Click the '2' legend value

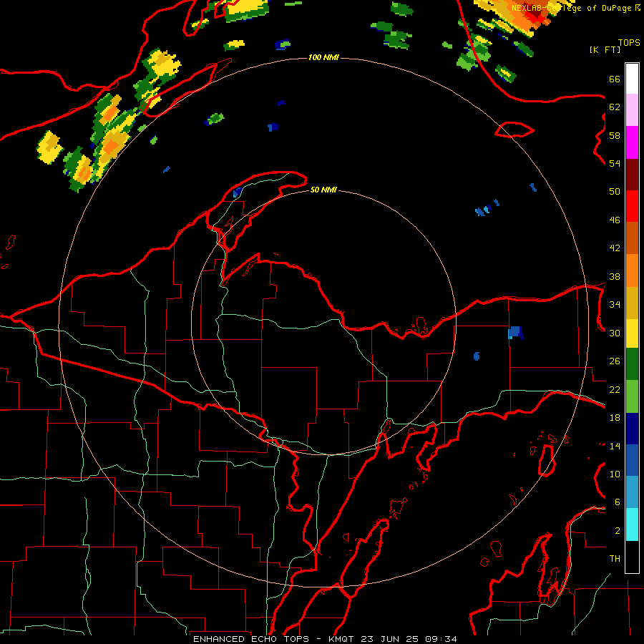point(617,531)
